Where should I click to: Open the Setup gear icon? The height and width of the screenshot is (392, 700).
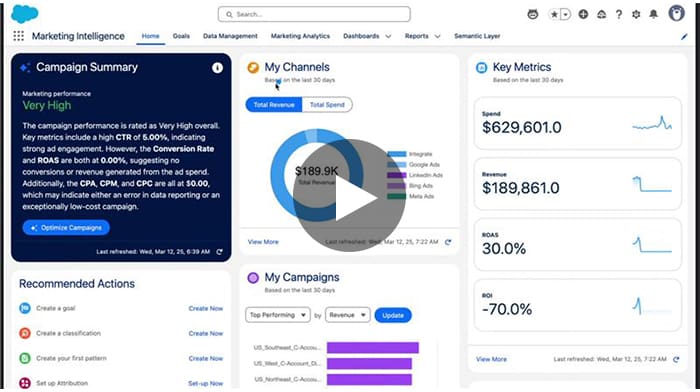[x=636, y=14]
